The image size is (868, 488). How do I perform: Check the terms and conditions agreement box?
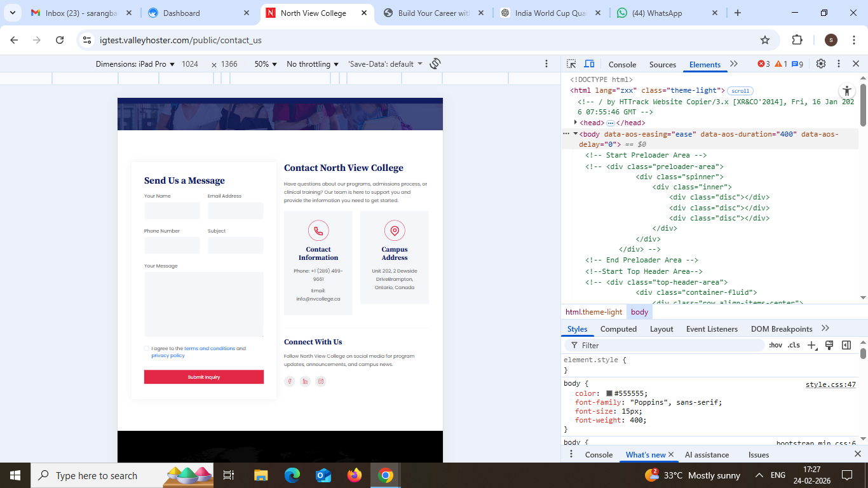(x=147, y=348)
